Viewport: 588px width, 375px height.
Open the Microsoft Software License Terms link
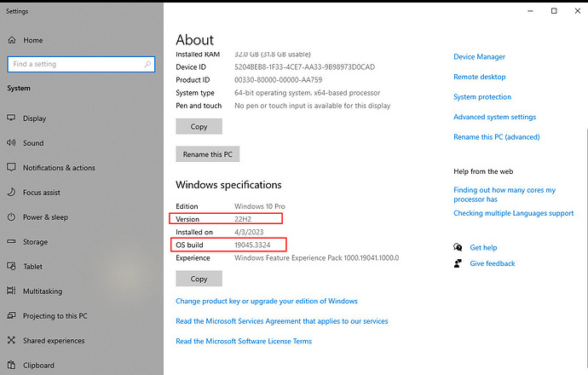[x=244, y=341]
